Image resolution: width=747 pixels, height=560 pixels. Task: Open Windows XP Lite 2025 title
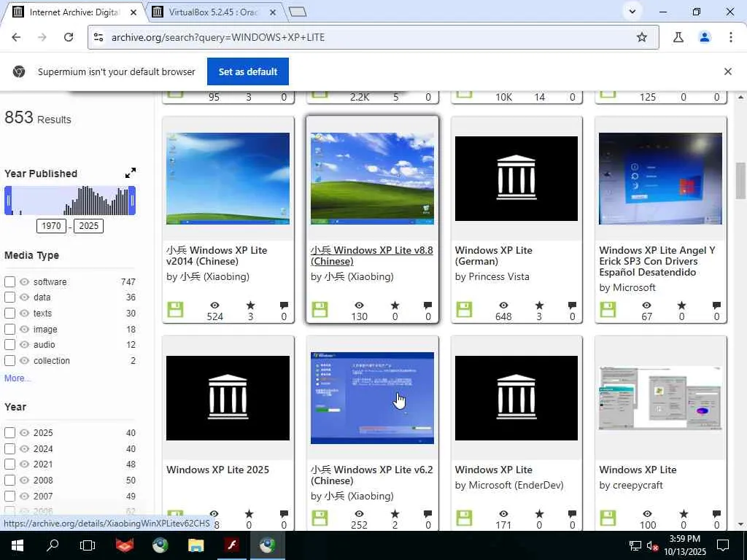217,470
